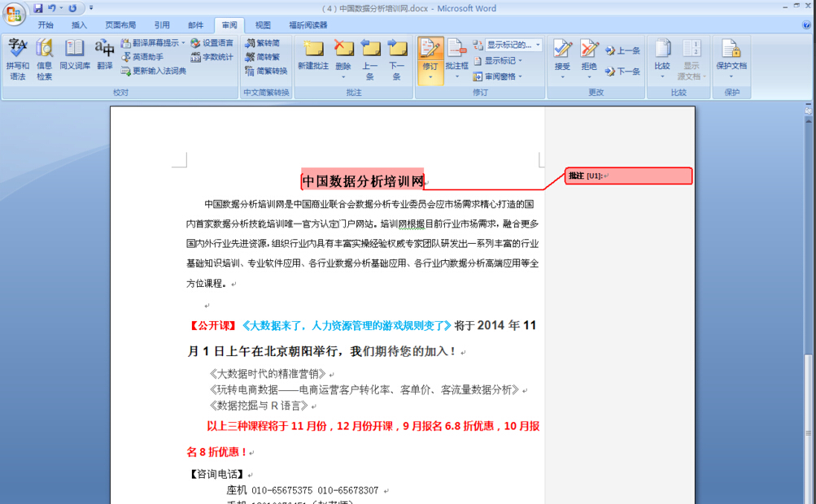The width and height of the screenshot is (816, 504).
Task: Click line 《数据挖掘与 R 语言》
Action: [258, 405]
